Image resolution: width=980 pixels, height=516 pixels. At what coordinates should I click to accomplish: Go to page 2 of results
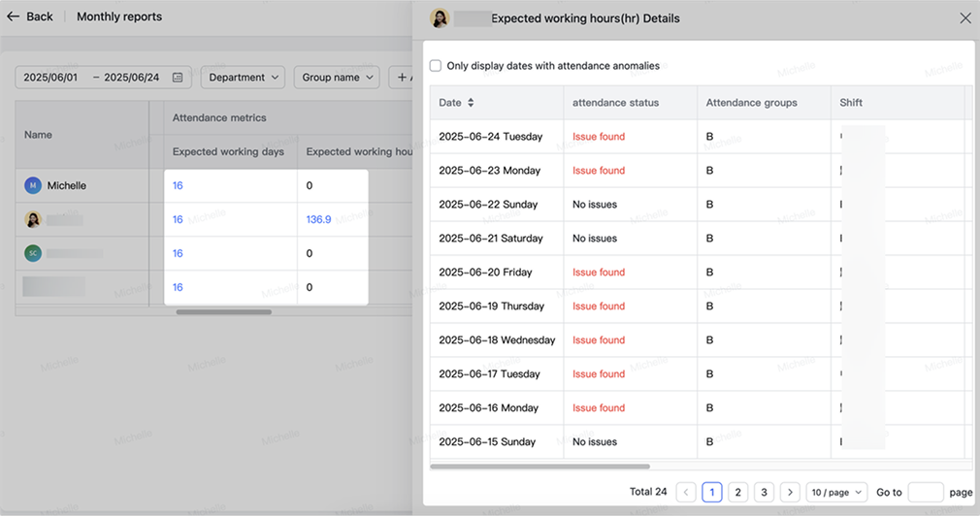(737, 492)
